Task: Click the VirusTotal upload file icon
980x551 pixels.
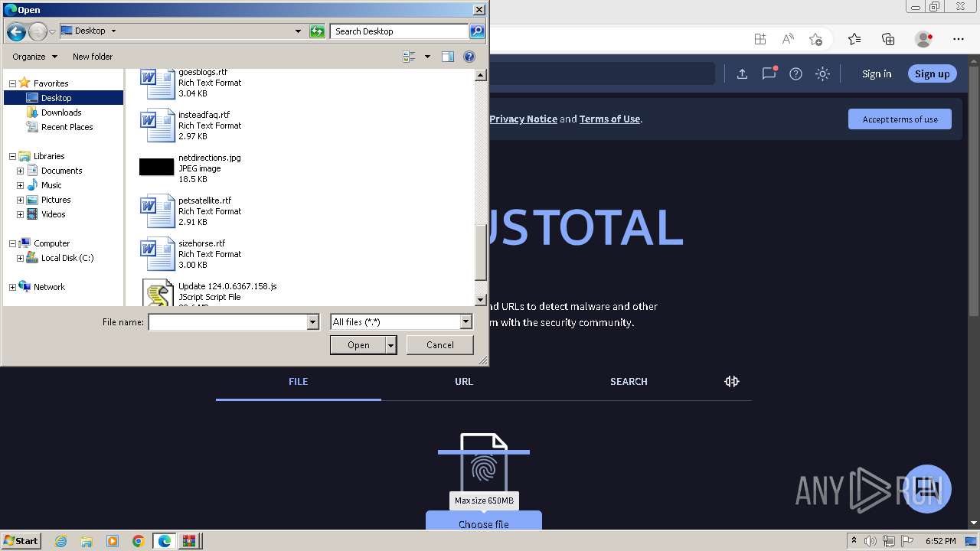Action: [742, 73]
